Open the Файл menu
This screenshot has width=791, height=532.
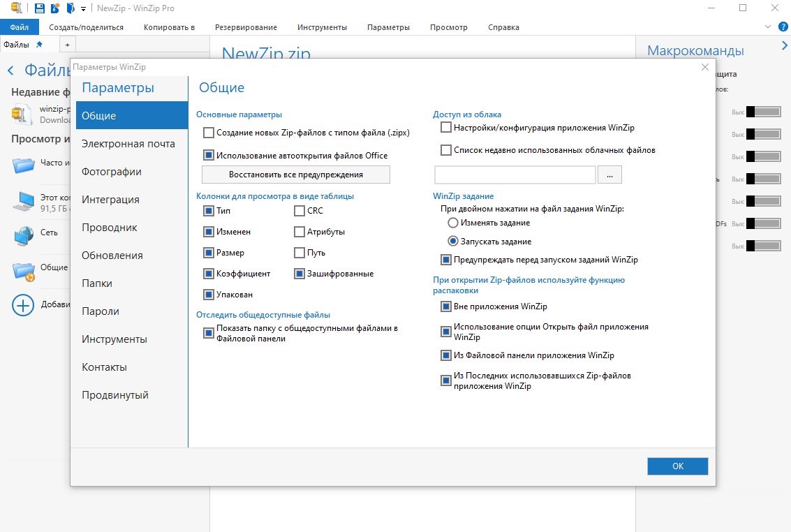19,27
